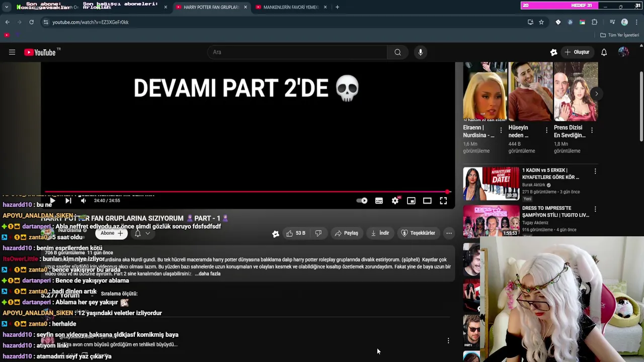Go back in the browser

(7, 22)
